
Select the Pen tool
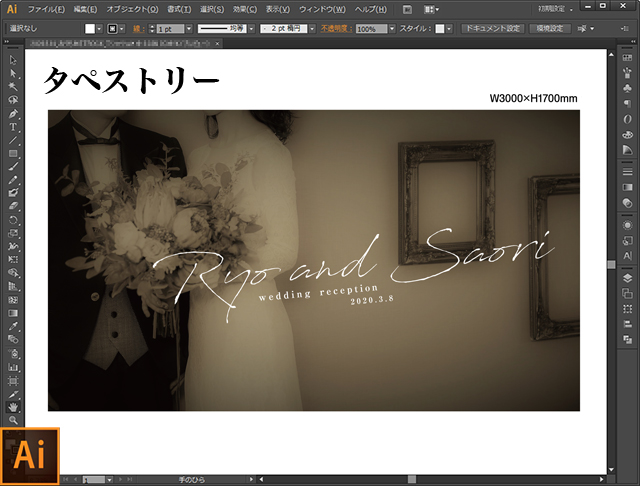point(13,113)
